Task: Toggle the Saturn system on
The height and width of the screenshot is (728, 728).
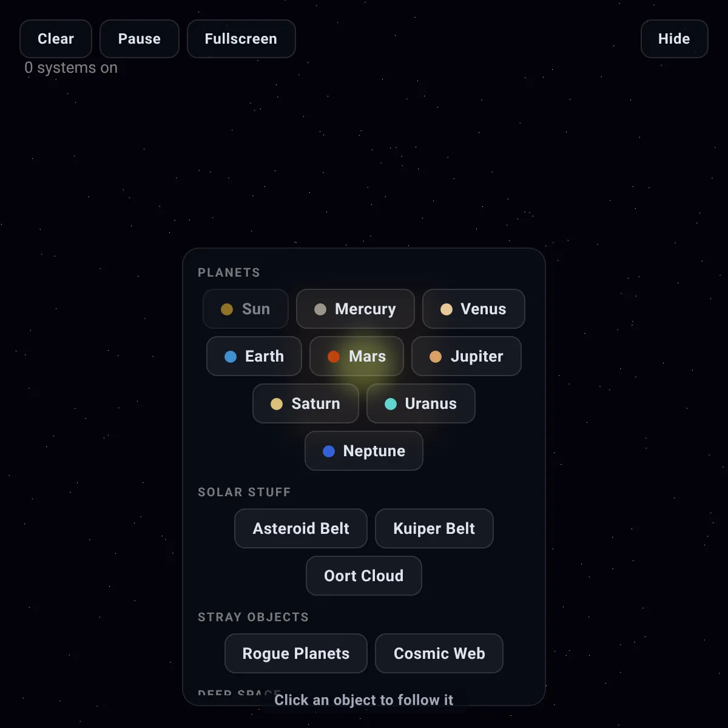Action: (x=306, y=403)
